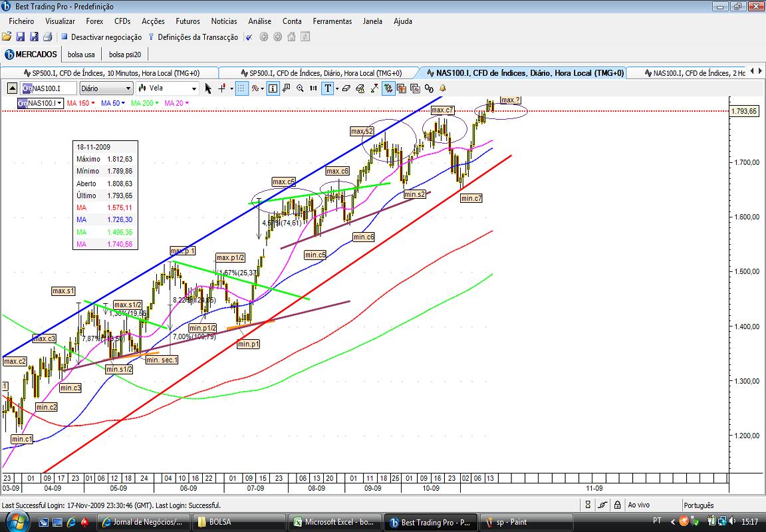
Task: Open the Análise menu
Action: [259, 21]
